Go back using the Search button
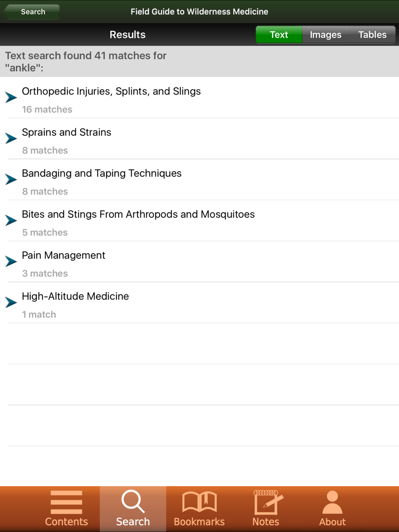Image resolution: width=399 pixels, height=532 pixels. (32, 12)
